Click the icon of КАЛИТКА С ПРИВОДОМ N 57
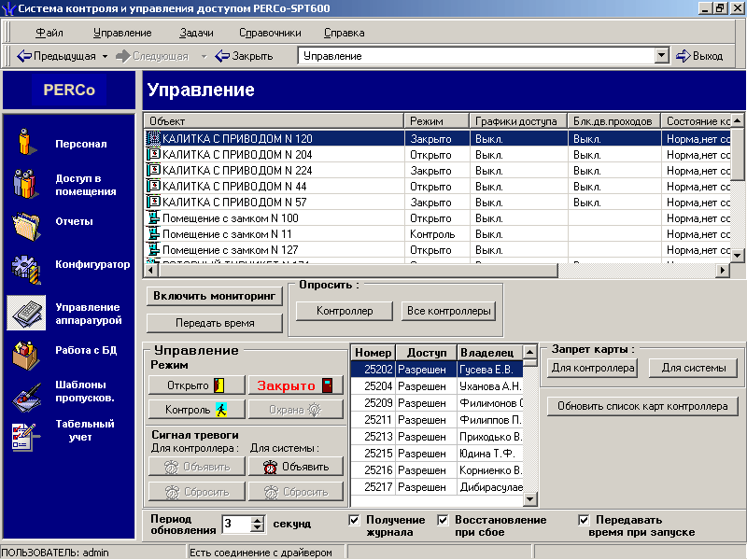Image resolution: width=747 pixels, height=560 pixels. 153,202
